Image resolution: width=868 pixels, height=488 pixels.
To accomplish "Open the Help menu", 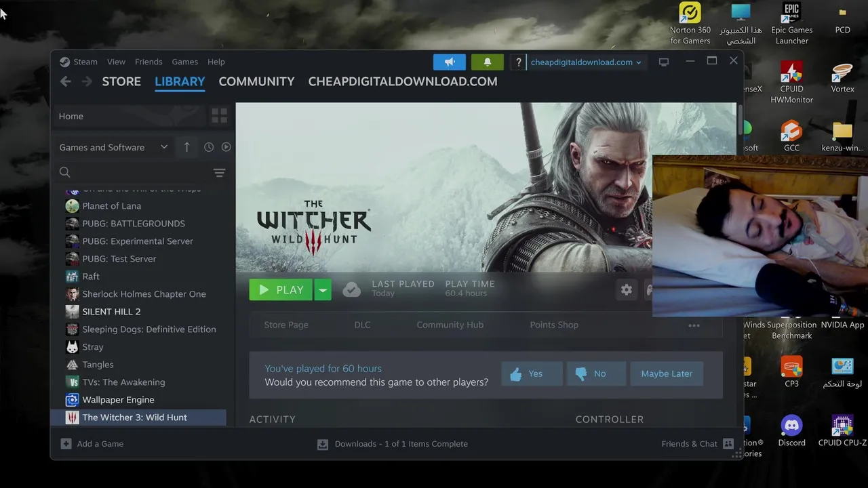I will pyautogui.click(x=216, y=62).
